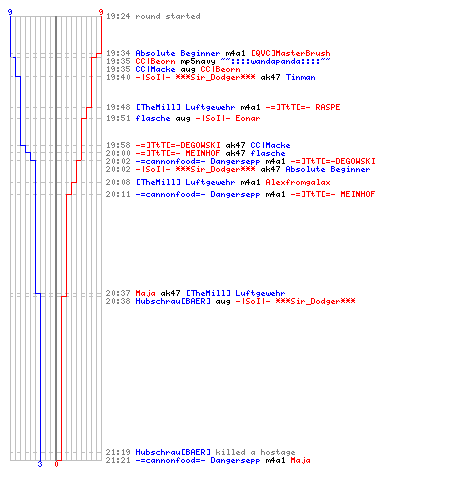The image size is (450, 500).
Task: Click Alexfromgalax victim name
Action: tap(298, 182)
